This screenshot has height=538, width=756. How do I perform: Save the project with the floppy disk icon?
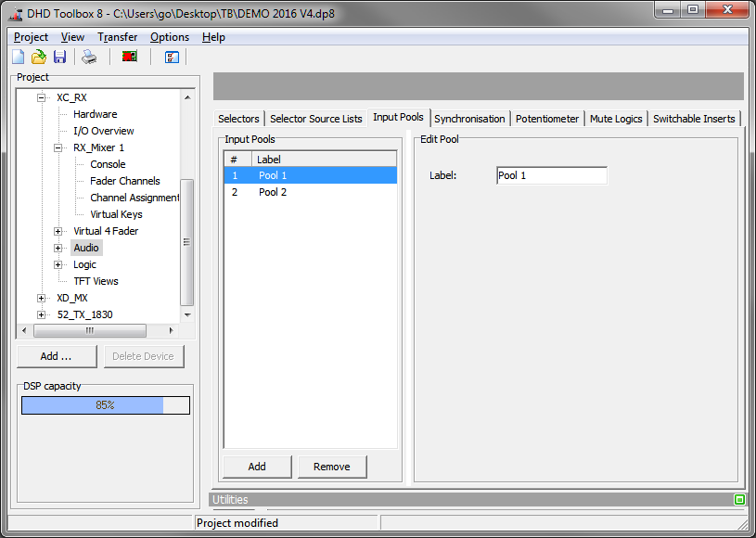[x=59, y=57]
